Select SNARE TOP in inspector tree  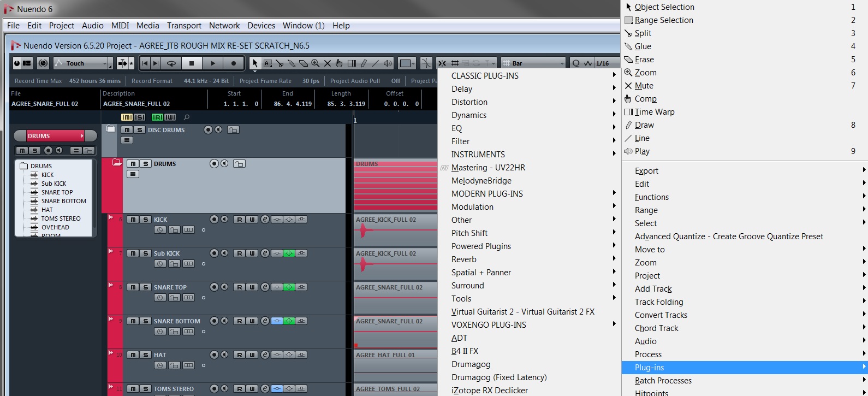[x=57, y=192]
